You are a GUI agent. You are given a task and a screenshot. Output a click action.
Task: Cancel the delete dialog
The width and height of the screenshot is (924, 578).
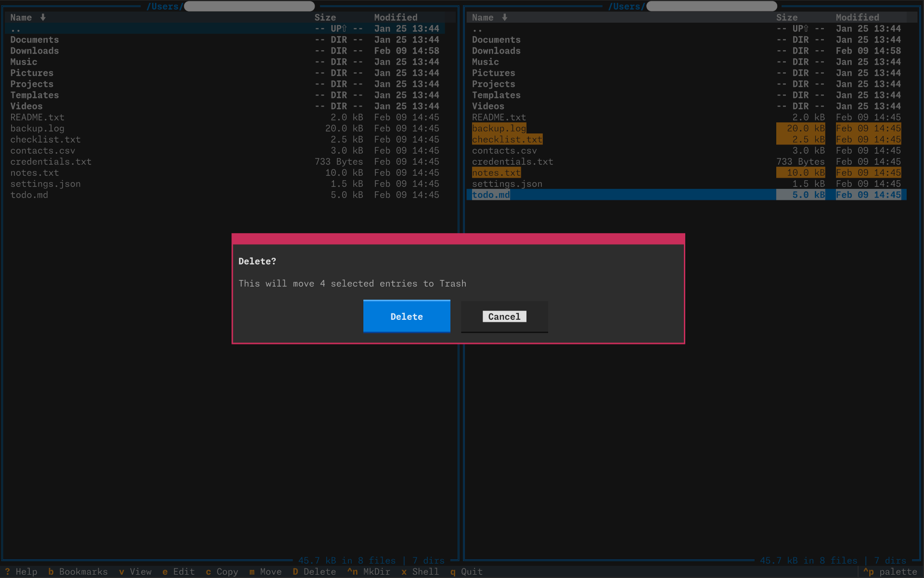pos(504,316)
